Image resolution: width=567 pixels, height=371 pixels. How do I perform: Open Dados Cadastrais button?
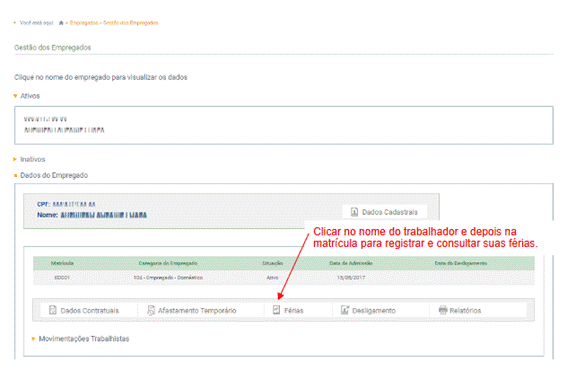tap(385, 212)
